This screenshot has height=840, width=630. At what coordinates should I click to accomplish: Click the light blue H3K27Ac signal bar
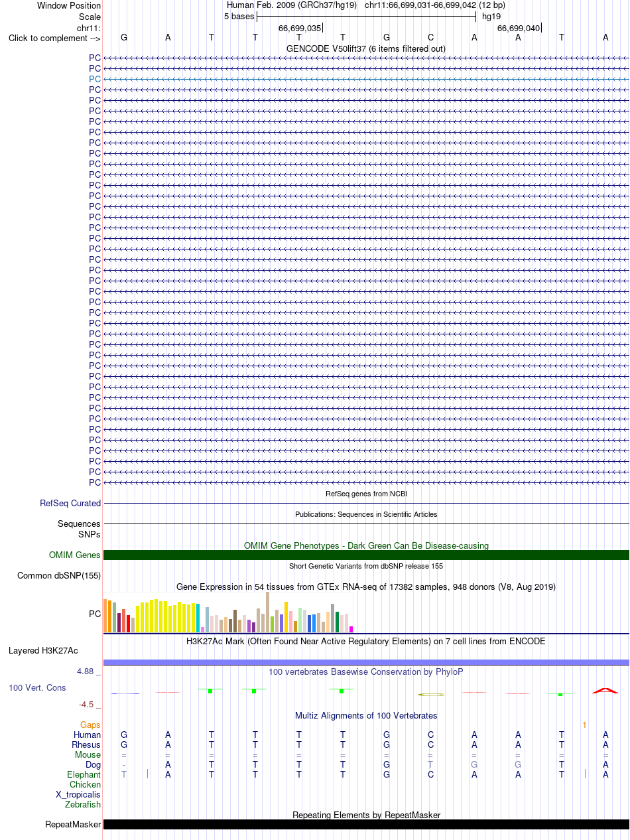[366, 662]
